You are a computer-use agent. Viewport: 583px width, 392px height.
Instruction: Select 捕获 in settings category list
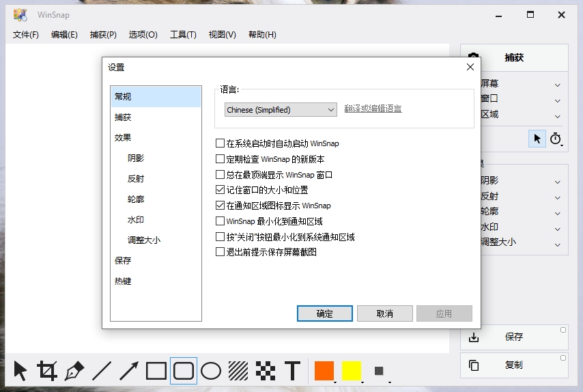click(x=156, y=117)
